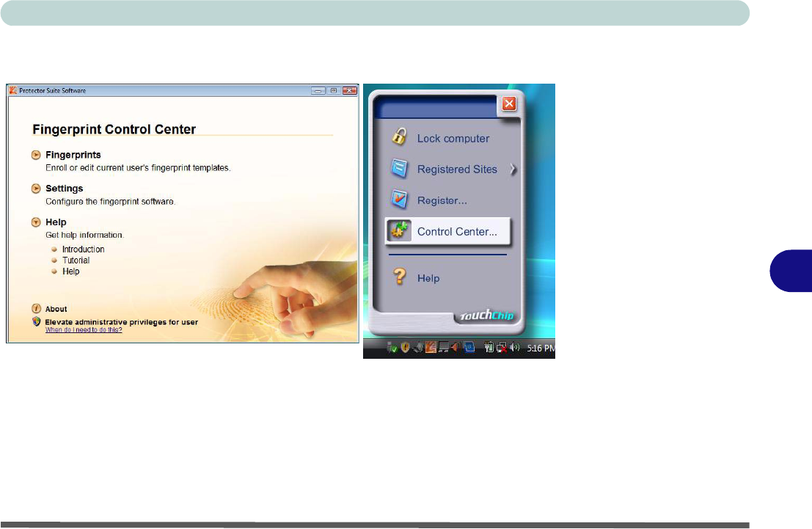Open the Fingerprints section arrow icon
The height and width of the screenshot is (529, 812).
pos(36,155)
